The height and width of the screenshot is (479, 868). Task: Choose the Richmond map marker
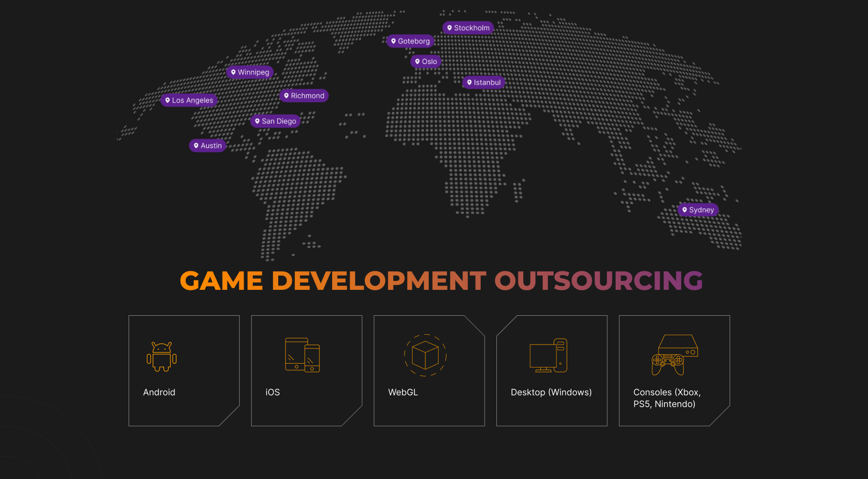pyautogui.click(x=304, y=96)
